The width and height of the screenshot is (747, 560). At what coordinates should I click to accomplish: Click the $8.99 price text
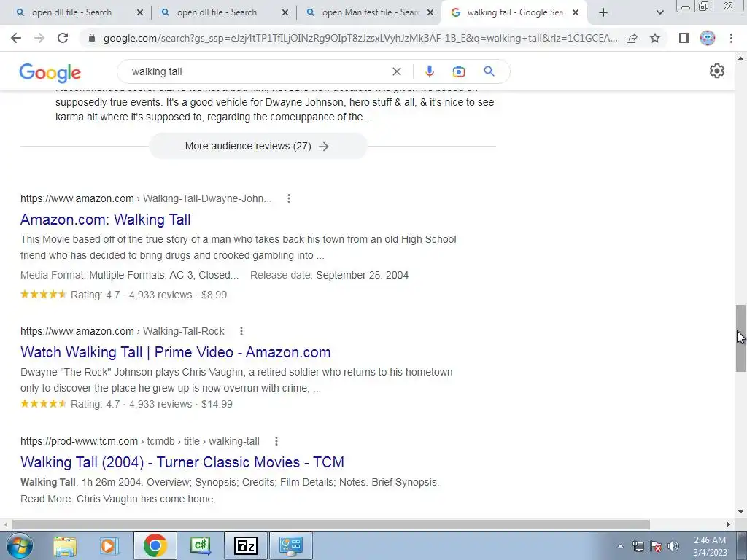pyautogui.click(x=214, y=295)
